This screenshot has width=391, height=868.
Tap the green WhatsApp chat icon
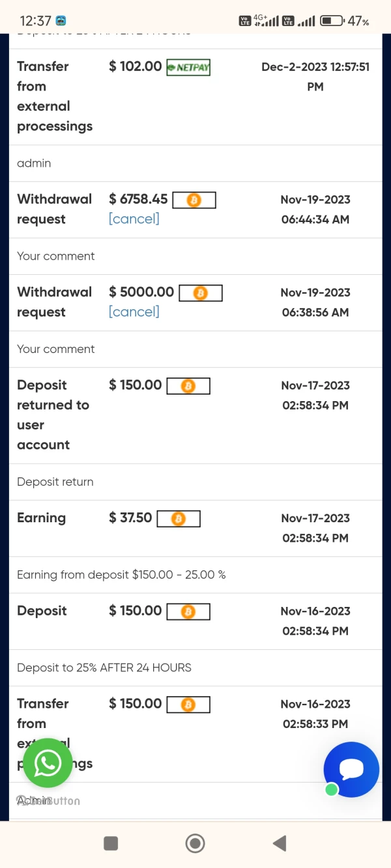click(48, 763)
